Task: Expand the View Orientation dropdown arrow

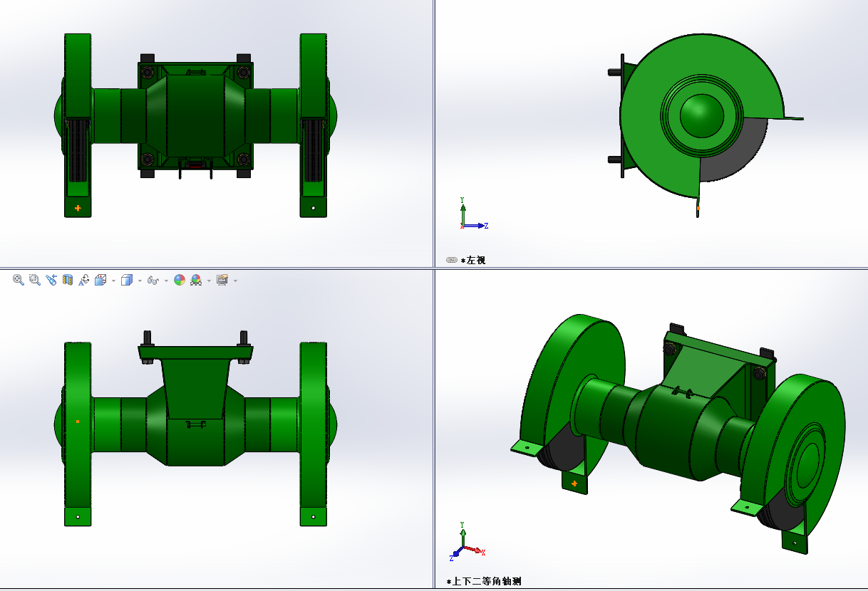Action: [x=113, y=281]
